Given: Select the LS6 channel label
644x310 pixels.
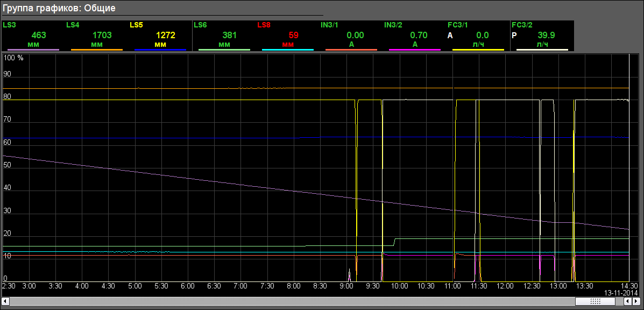Looking at the screenshot, I should coord(200,25).
